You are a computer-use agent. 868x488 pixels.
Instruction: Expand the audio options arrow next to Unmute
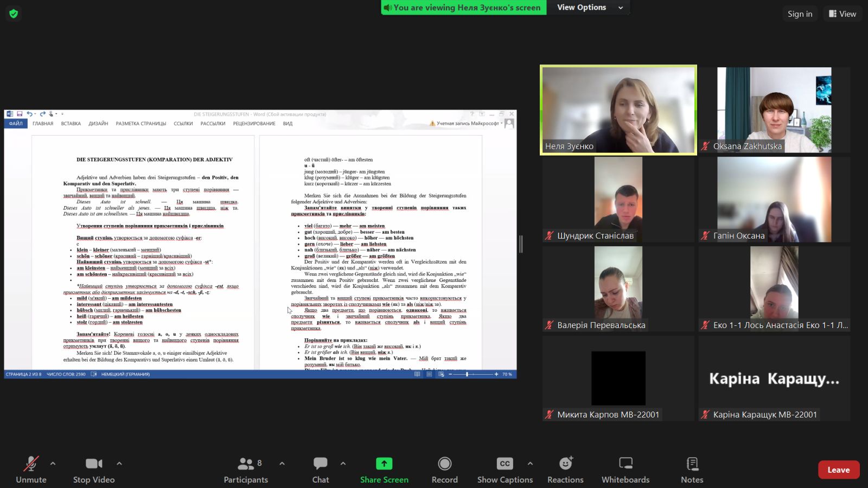(x=53, y=464)
